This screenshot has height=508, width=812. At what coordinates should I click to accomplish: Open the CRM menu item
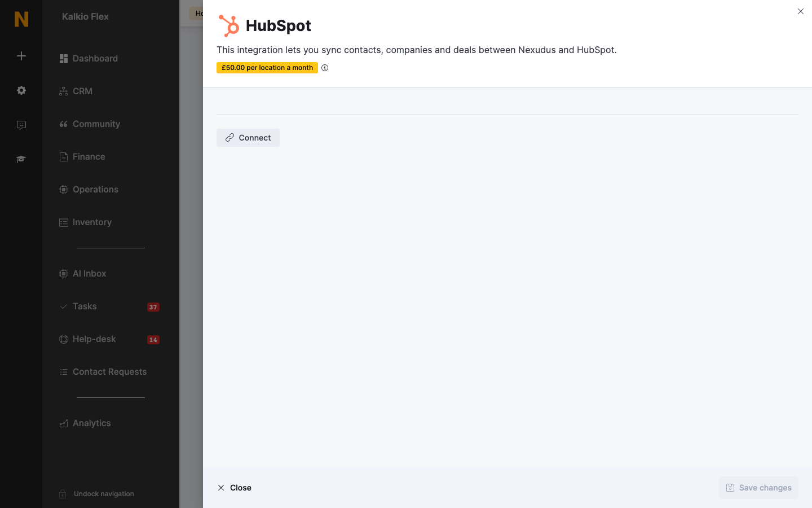[x=76, y=91]
